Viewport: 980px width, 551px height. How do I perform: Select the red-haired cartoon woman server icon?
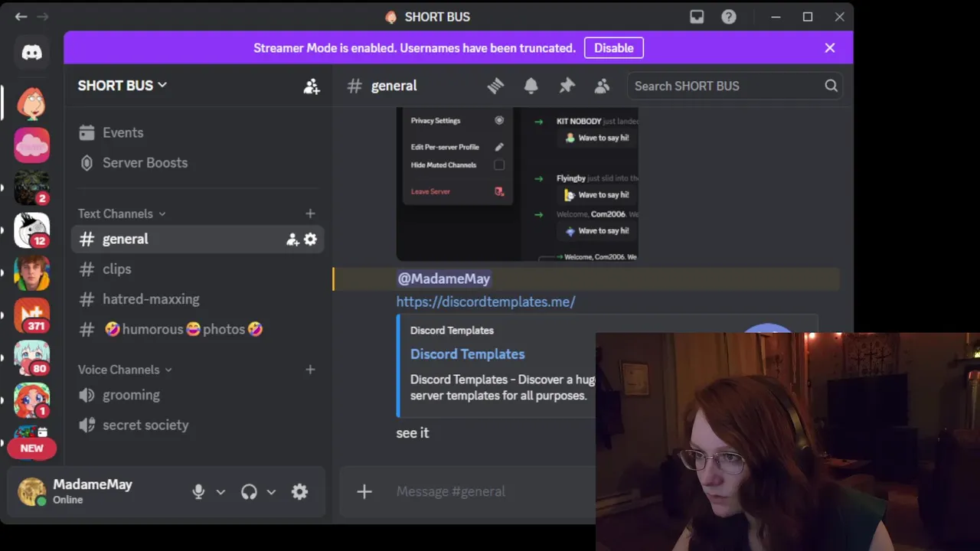[x=31, y=103]
